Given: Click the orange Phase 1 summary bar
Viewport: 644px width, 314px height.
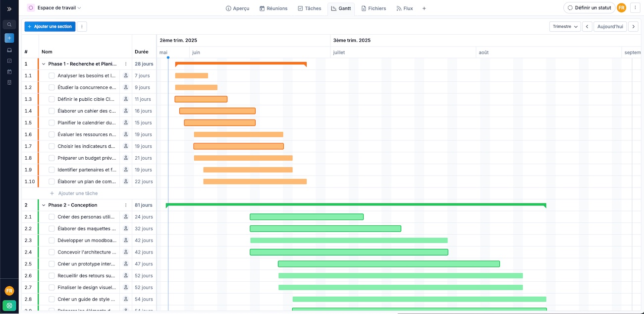Looking at the screenshot, I should (x=241, y=63).
